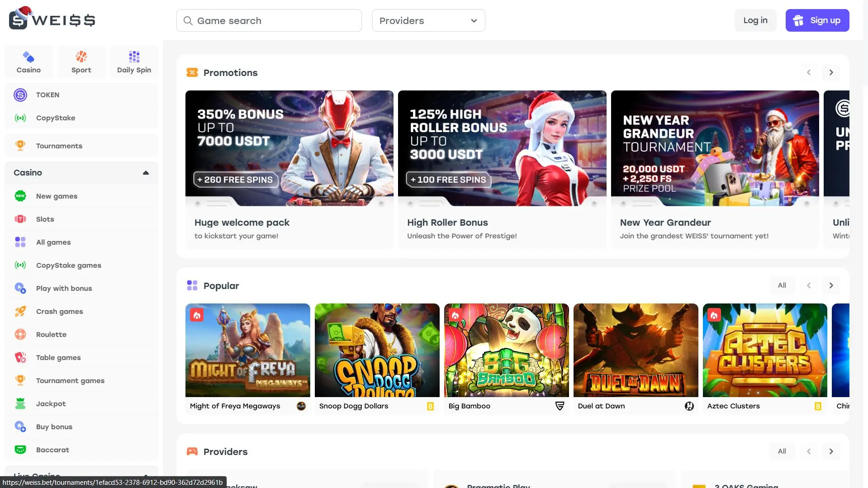Screen dimensions: 868x488
Task: Open the CopyStake sidebar item
Action: tap(55, 118)
